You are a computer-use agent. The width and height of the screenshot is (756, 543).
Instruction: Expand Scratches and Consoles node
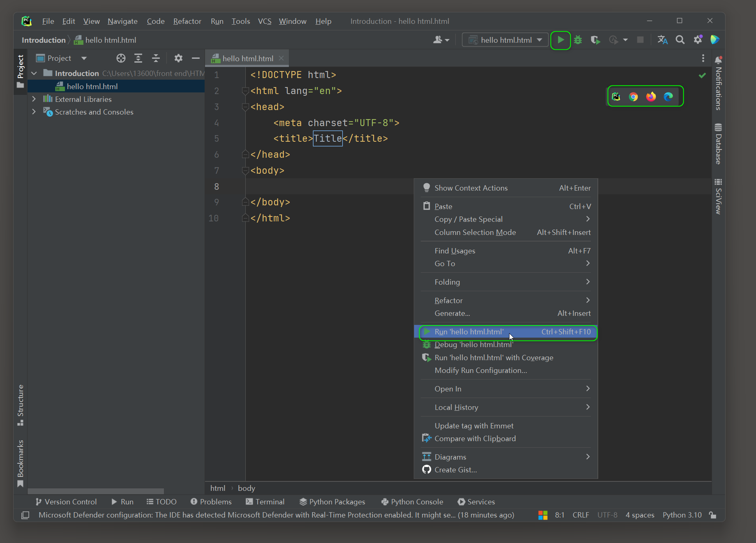[x=34, y=112]
